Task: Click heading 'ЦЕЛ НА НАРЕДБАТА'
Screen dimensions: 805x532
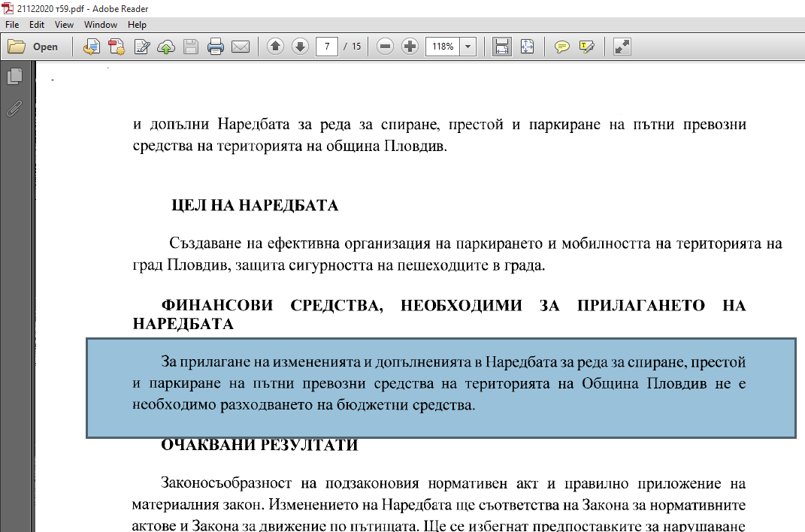Action: click(x=255, y=206)
